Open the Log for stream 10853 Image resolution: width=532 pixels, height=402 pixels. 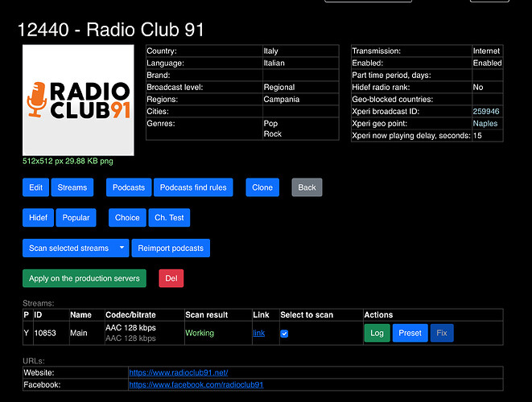pos(377,333)
